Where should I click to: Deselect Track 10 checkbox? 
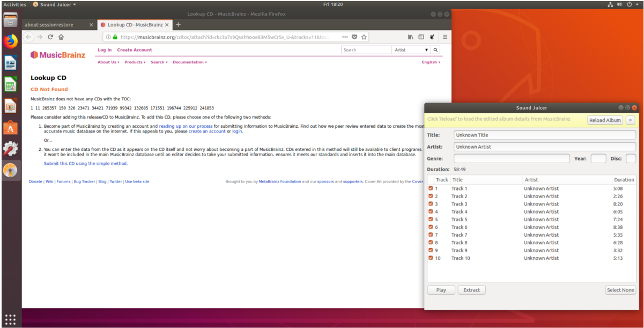point(431,258)
